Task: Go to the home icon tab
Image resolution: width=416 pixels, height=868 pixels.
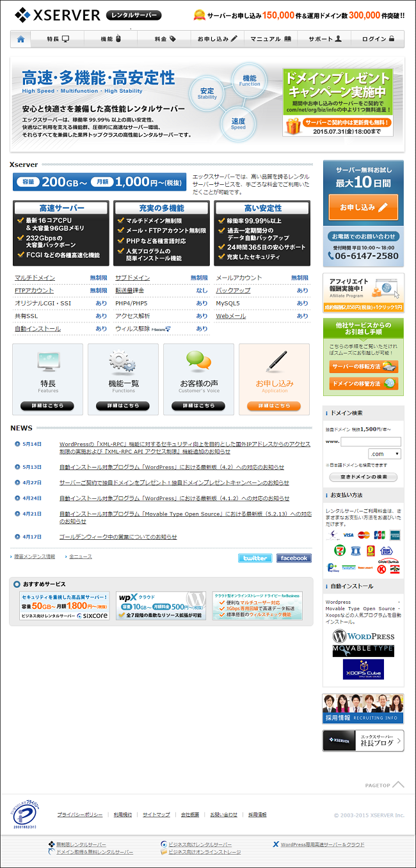Action: (x=21, y=39)
